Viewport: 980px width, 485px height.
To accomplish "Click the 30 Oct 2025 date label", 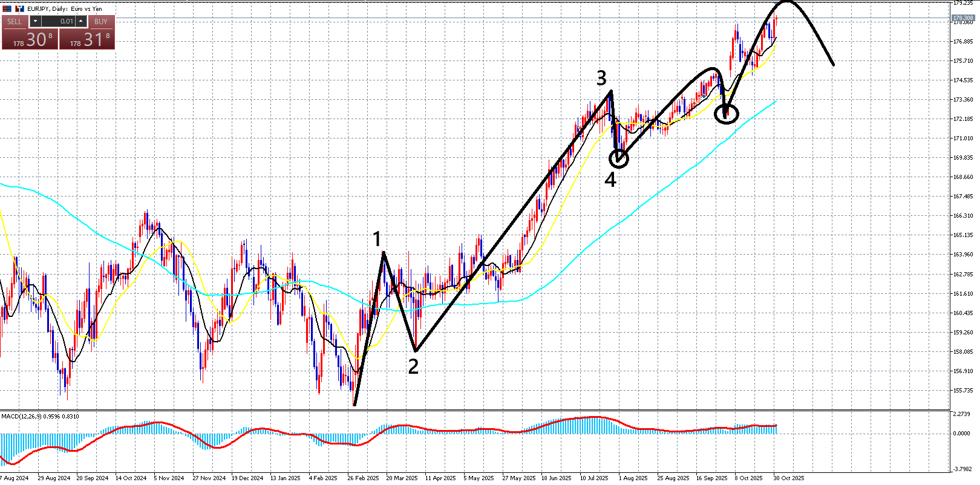I will [x=789, y=478].
